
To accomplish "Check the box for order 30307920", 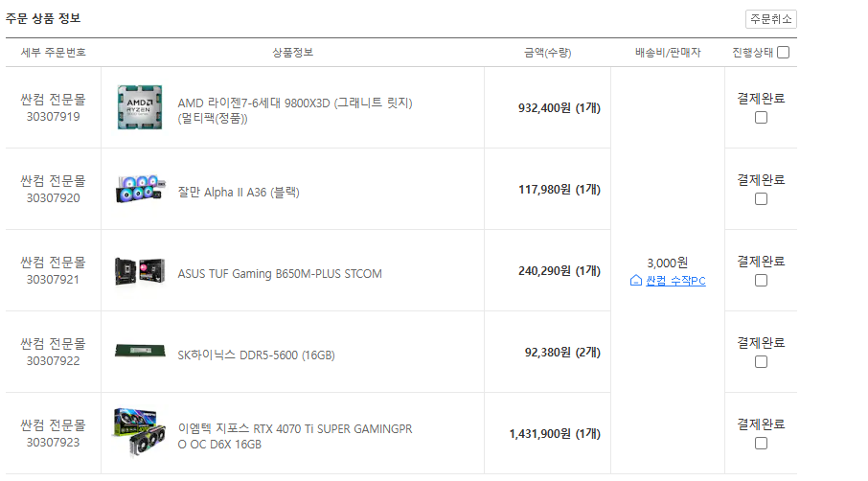I will (761, 198).
